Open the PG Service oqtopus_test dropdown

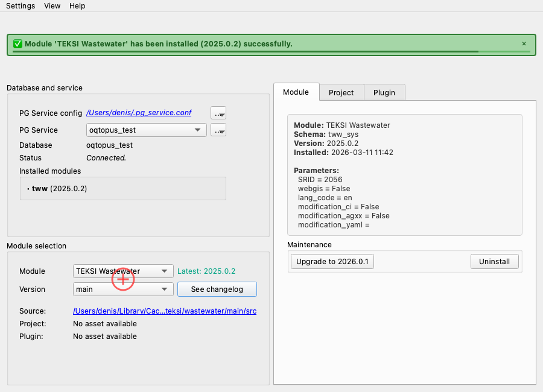[147, 130]
